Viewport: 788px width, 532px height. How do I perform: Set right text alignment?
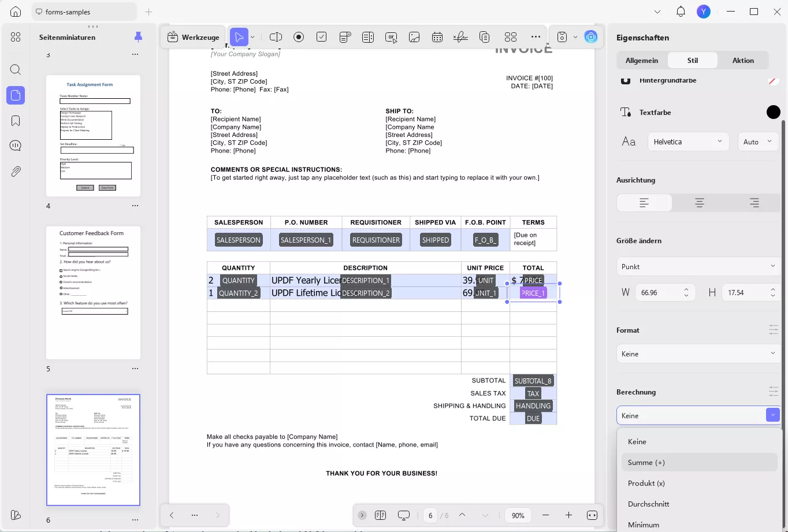tap(754, 203)
